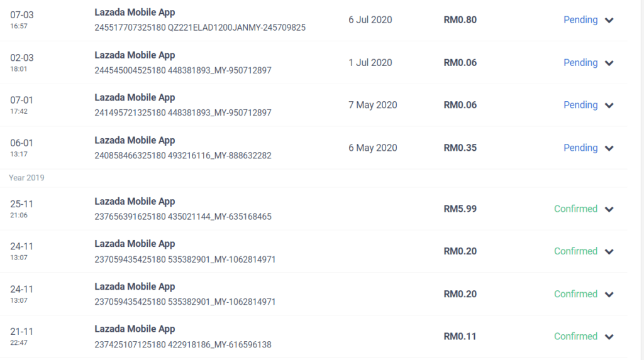
Task: Click the 21-11 22:47 transaction date
Action: (x=22, y=336)
